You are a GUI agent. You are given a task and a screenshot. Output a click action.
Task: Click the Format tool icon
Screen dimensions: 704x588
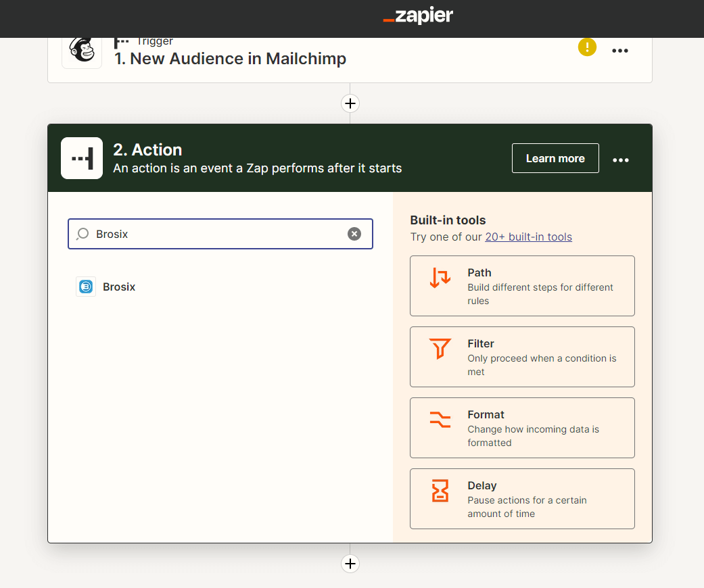point(440,420)
